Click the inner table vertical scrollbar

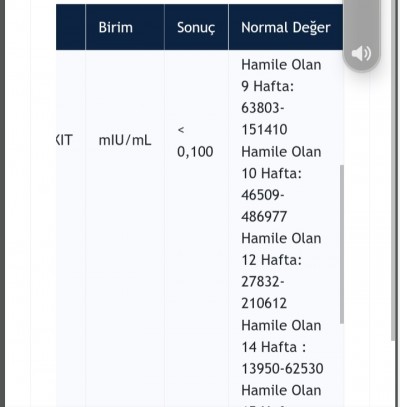(x=342, y=244)
